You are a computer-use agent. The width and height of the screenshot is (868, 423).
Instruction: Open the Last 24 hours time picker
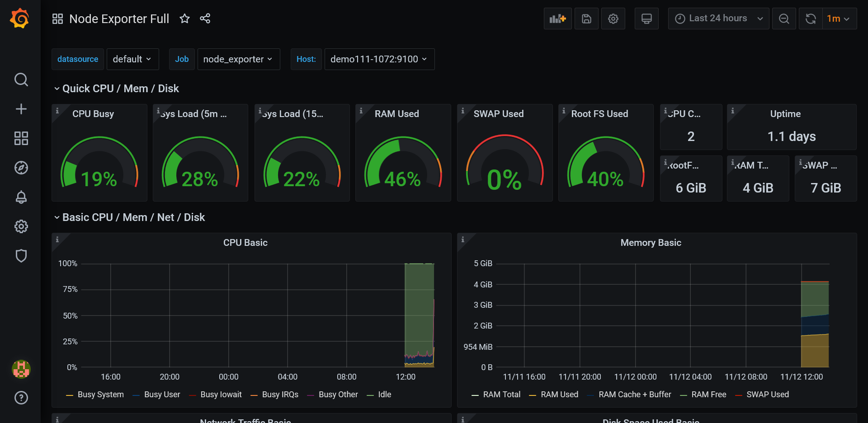coord(718,19)
